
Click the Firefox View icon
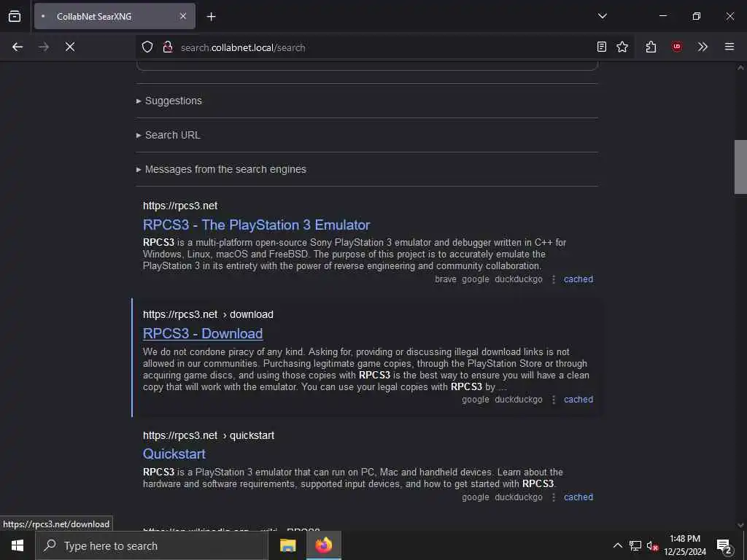[x=15, y=16]
